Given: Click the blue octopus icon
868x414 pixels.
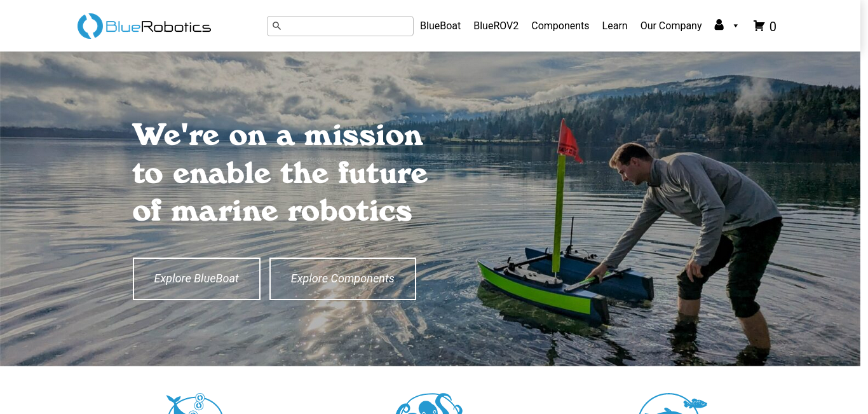Looking at the screenshot, I should tap(430, 403).
